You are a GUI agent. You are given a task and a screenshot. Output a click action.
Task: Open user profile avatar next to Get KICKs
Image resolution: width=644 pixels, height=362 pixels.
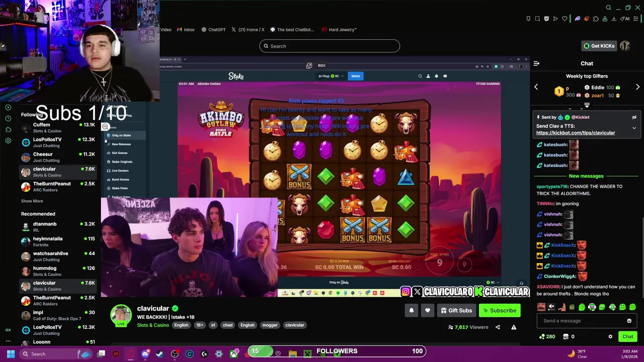click(x=625, y=46)
